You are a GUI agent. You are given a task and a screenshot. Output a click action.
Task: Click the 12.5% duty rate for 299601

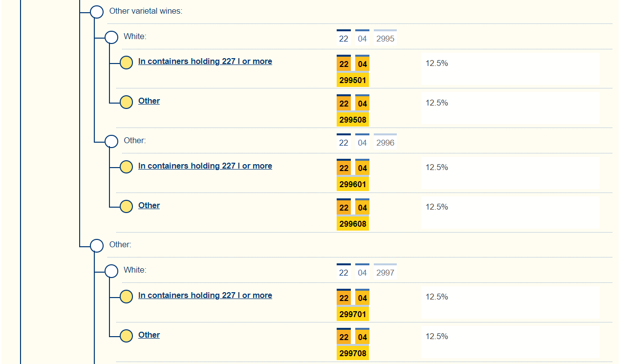click(x=437, y=168)
